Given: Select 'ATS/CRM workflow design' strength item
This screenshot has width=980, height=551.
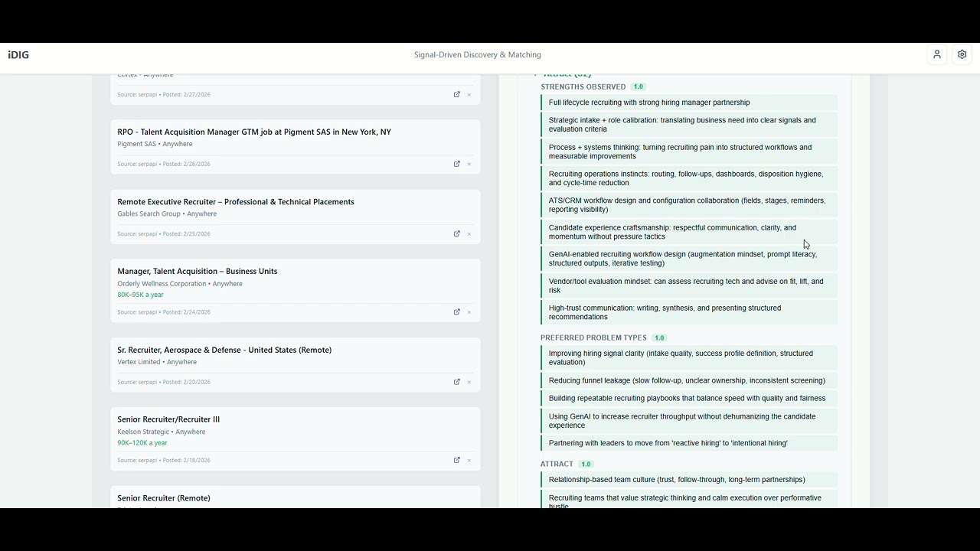Looking at the screenshot, I should point(689,205).
